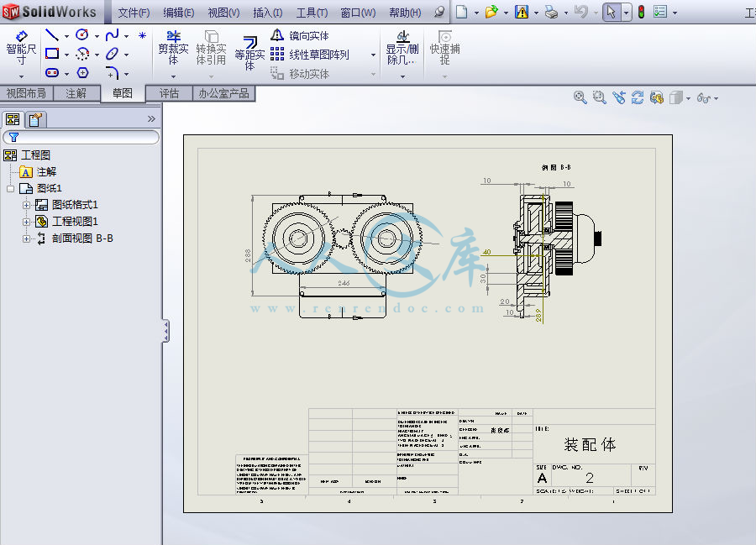Click the Print icon
The height and width of the screenshot is (545, 756).
(x=551, y=12)
